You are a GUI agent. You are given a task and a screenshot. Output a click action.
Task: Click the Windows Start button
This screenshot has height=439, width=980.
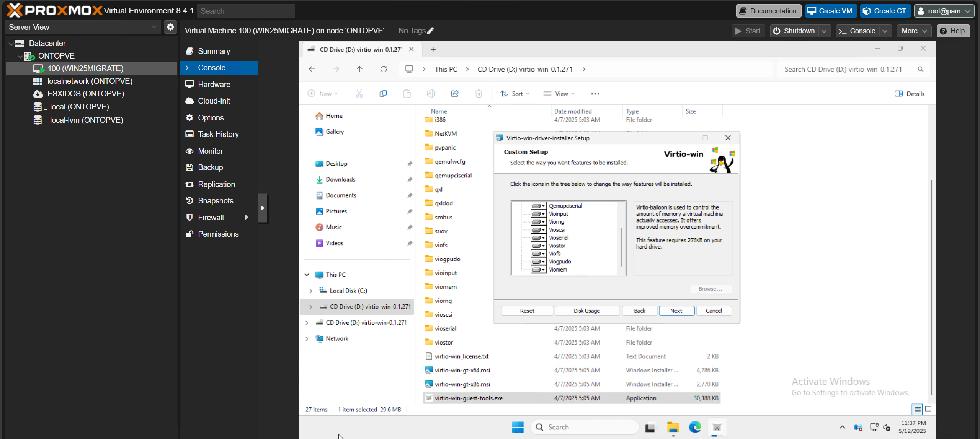click(x=518, y=427)
